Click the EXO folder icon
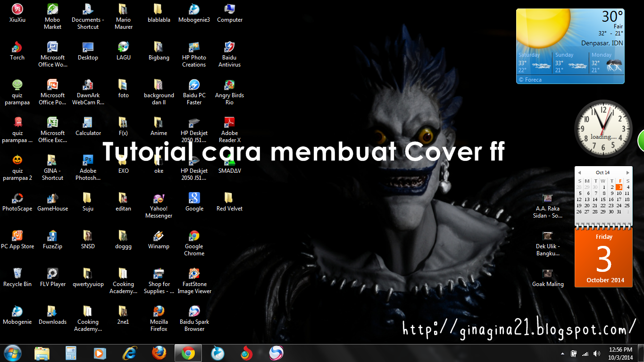Image resolution: width=644 pixels, height=362 pixels. click(x=123, y=164)
